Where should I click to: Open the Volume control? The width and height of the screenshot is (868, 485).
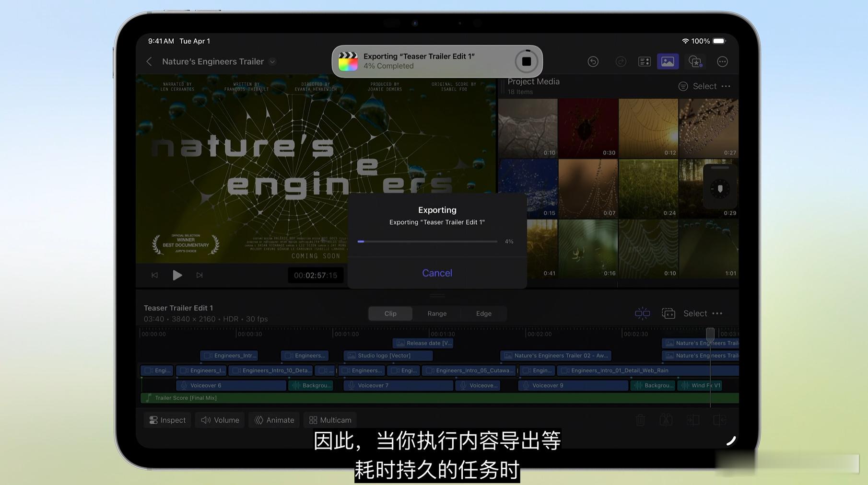(220, 420)
